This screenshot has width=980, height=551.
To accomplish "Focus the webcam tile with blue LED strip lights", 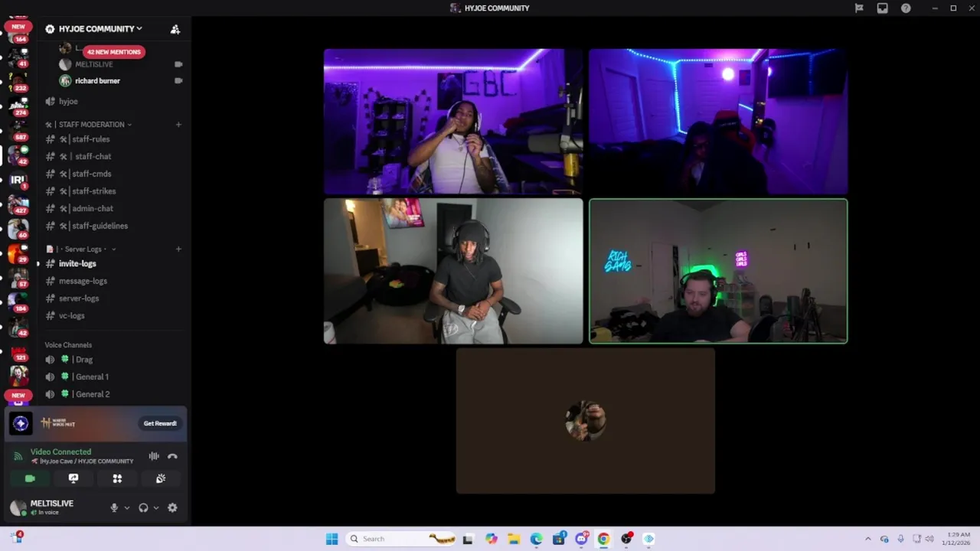I will coord(718,122).
